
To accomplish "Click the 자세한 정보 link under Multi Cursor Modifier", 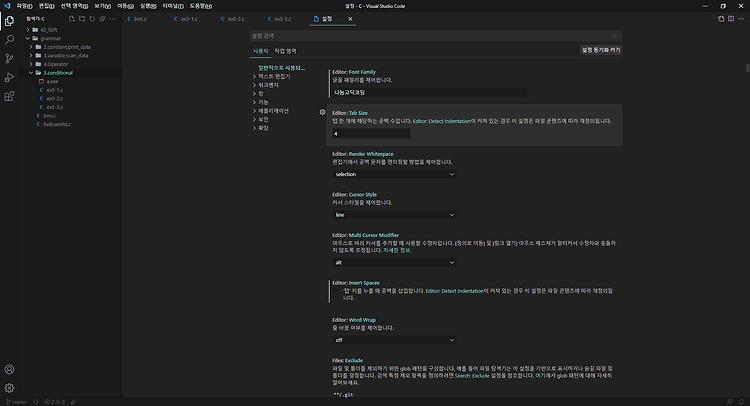I will click(397, 250).
